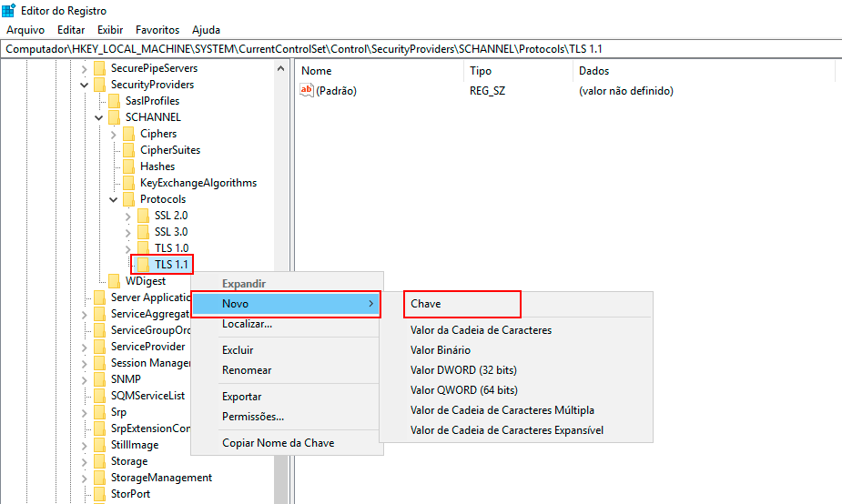Image resolution: width=842 pixels, height=504 pixels.
Task: Expand the SNMP tree node
Action: point(85,380)
